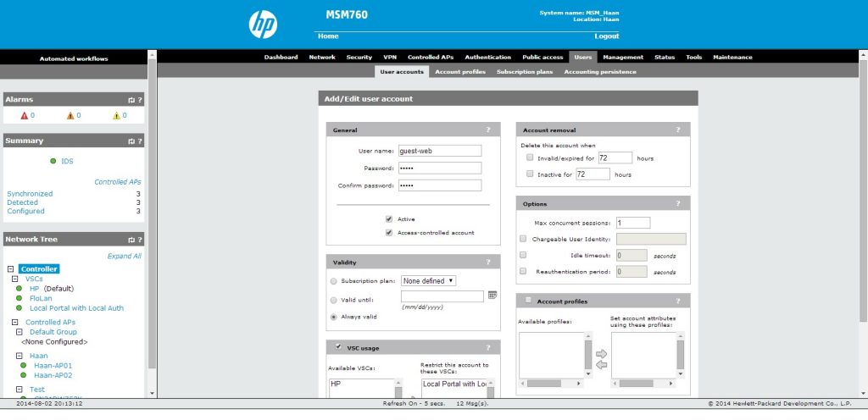The height and width of the screenshot is (420, 868).
Task: Toggle the Active checkbox
Action: [x=389, y=218]
